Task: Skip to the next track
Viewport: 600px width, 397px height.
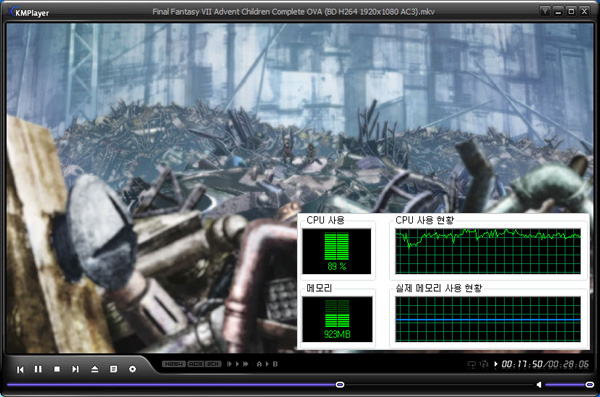Action: (75, 369)
